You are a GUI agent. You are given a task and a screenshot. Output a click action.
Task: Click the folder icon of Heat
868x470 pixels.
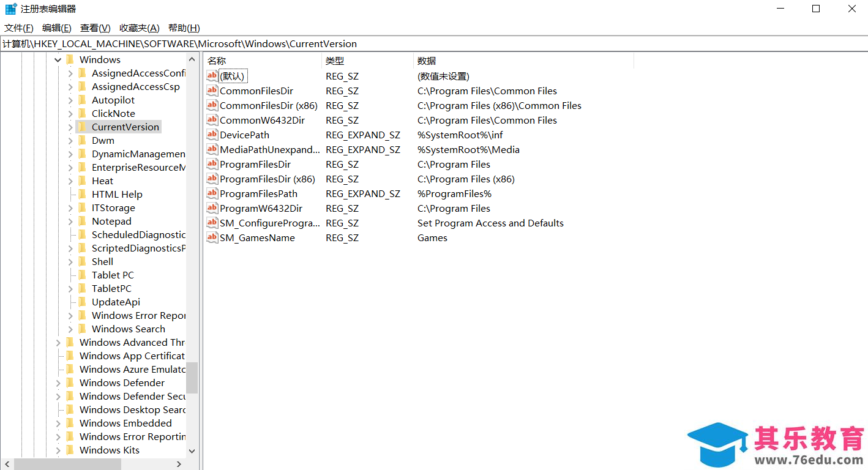pos(82,181)
